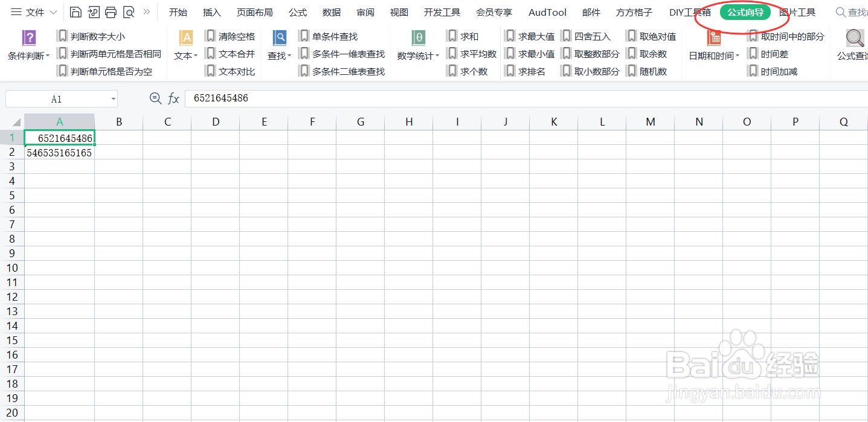Viewport: 868px width, 422px height.
Task: Open the 开发工具 tab
Action: (x=442, y=12)
